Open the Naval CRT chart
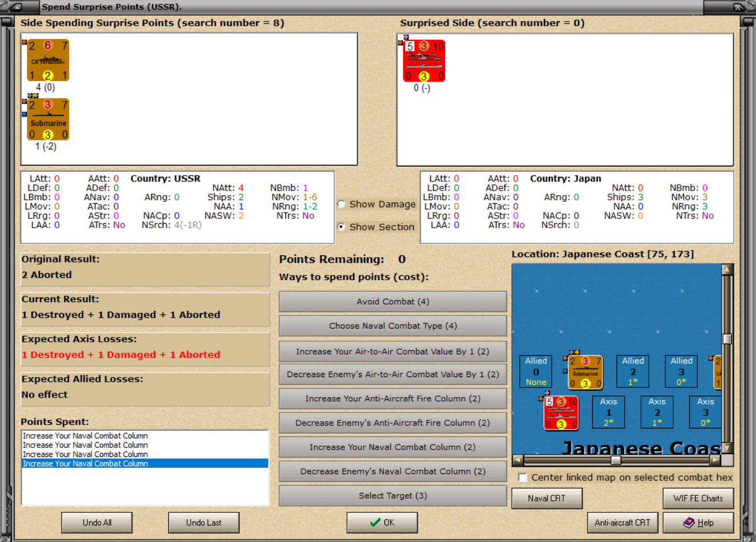Viewport: 756px width, 542px height. tap(547, 498)
